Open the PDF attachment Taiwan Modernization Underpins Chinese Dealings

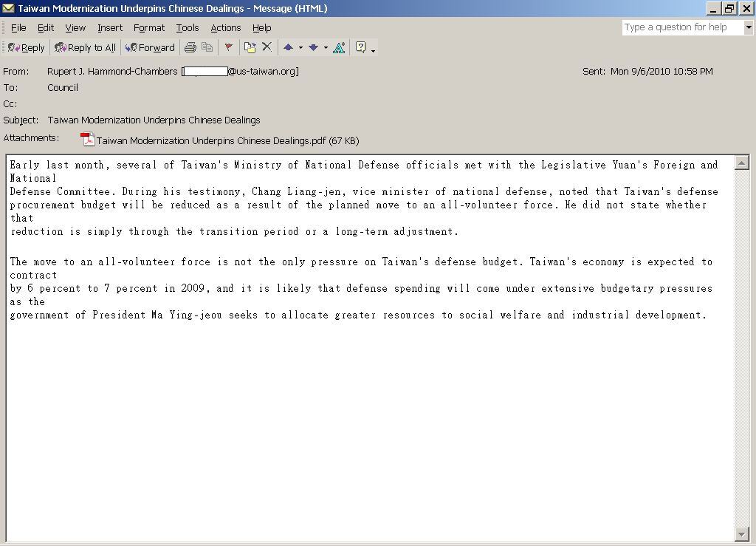(227, 141)
